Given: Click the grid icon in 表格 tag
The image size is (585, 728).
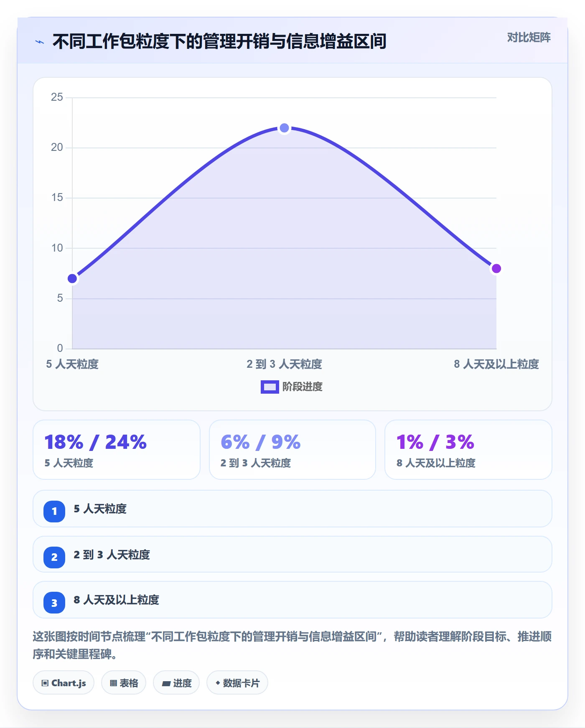Looking at the screenshot, I should 113,683.
